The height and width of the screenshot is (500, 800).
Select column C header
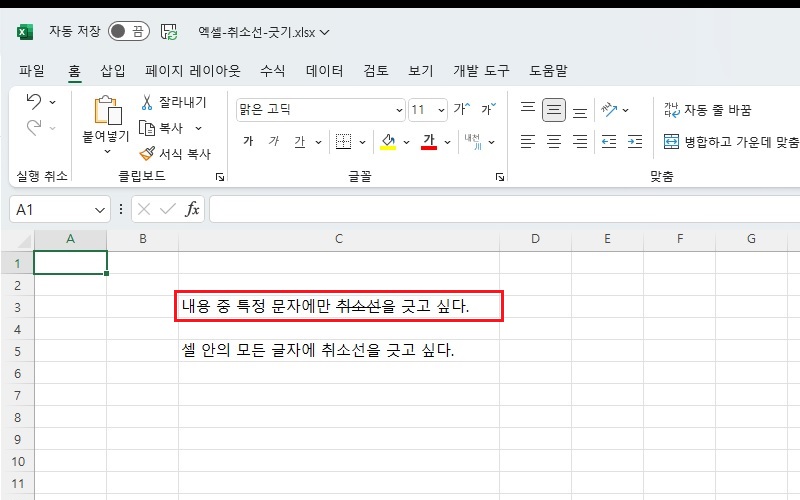tap(339, 239)
